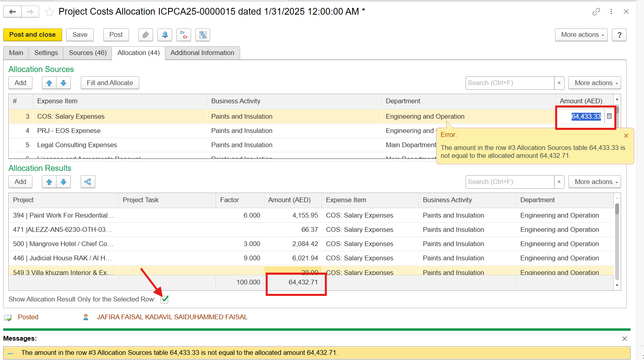Viewport: 644px width, 360px height.
Task: Open Allocation Sources More actions menu
Action: [x=594, y=83]
